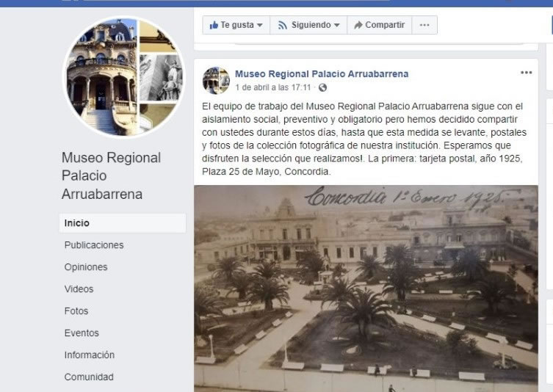
Task: Click the post timestamp 1 de abril
Action: (x=273, y=87)
